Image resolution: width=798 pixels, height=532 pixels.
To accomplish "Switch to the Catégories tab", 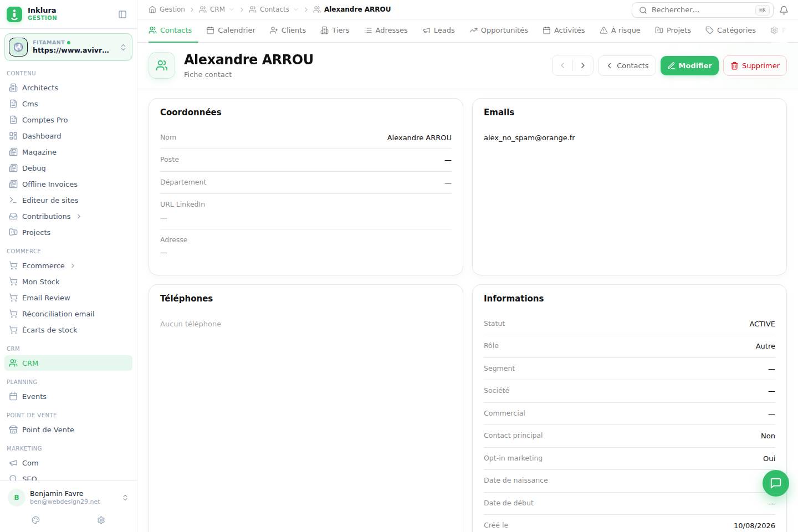I will click(x=731, y=30).
